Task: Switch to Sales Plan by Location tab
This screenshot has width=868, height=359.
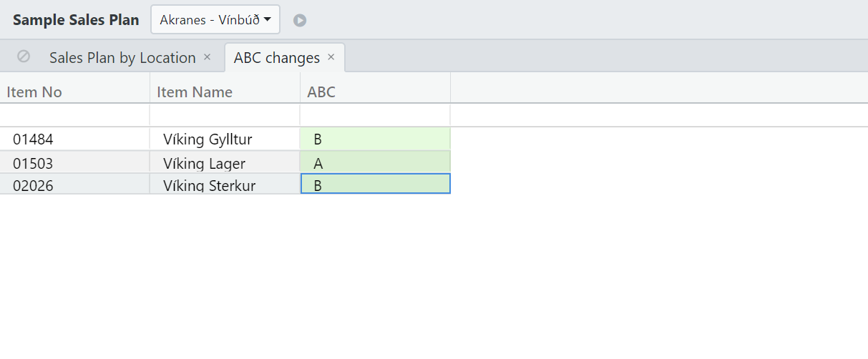Action: tap(122, 58)
